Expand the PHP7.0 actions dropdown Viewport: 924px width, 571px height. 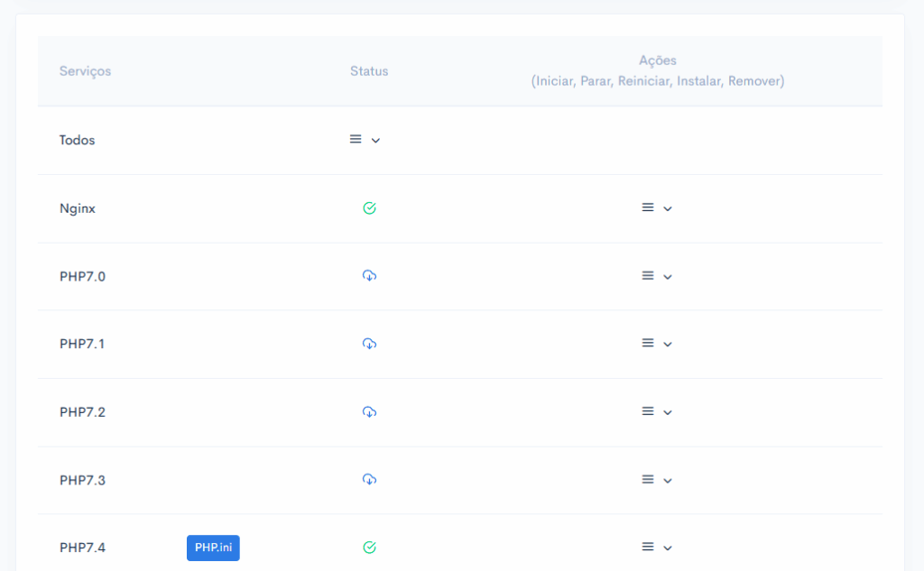coord(657,276)
